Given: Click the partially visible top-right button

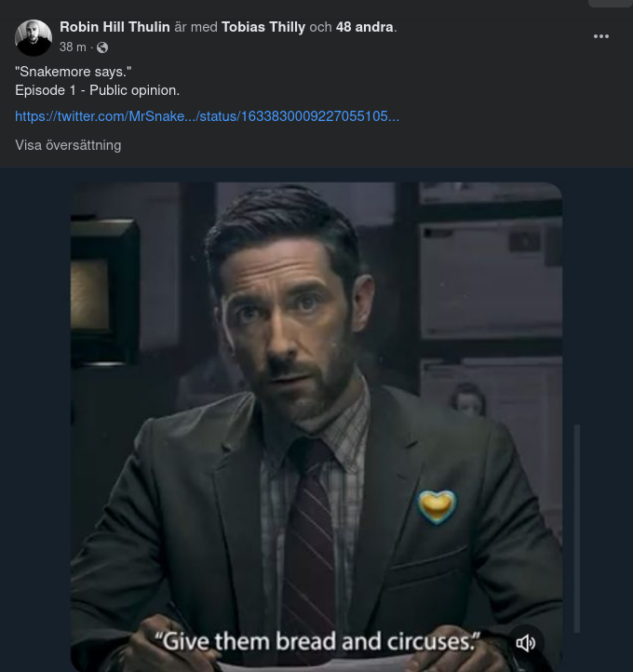Looking at the screenshot, I should [x=610, y=4].
